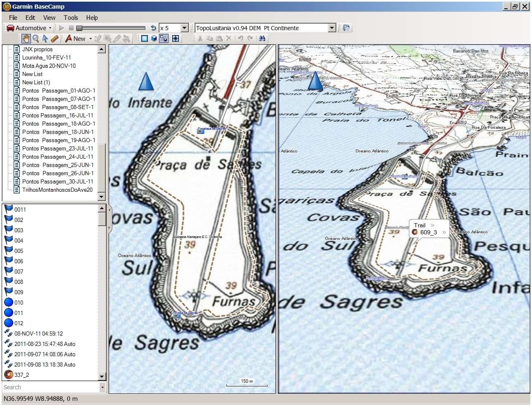The width and height of the screenshot is (532, 405).
Task: Open the Automotive activity profile dropdown
Action: tap(50, 28)
